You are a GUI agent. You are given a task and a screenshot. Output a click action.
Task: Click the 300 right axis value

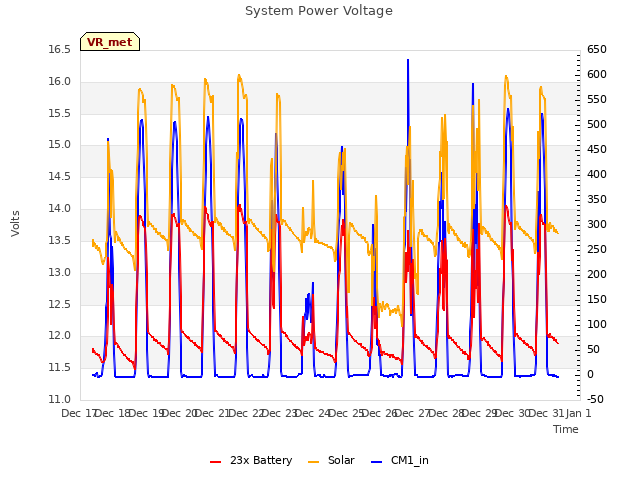coord(597,224)
